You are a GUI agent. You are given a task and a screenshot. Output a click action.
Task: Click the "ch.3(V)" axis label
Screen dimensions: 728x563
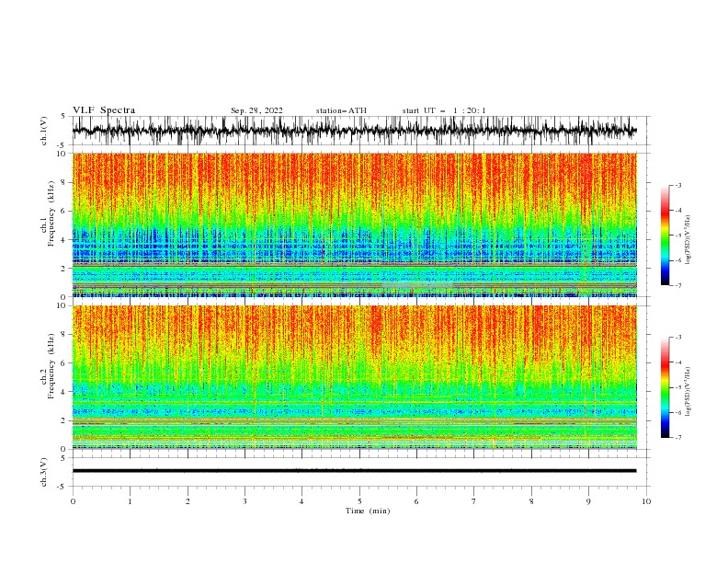point(43,472)
